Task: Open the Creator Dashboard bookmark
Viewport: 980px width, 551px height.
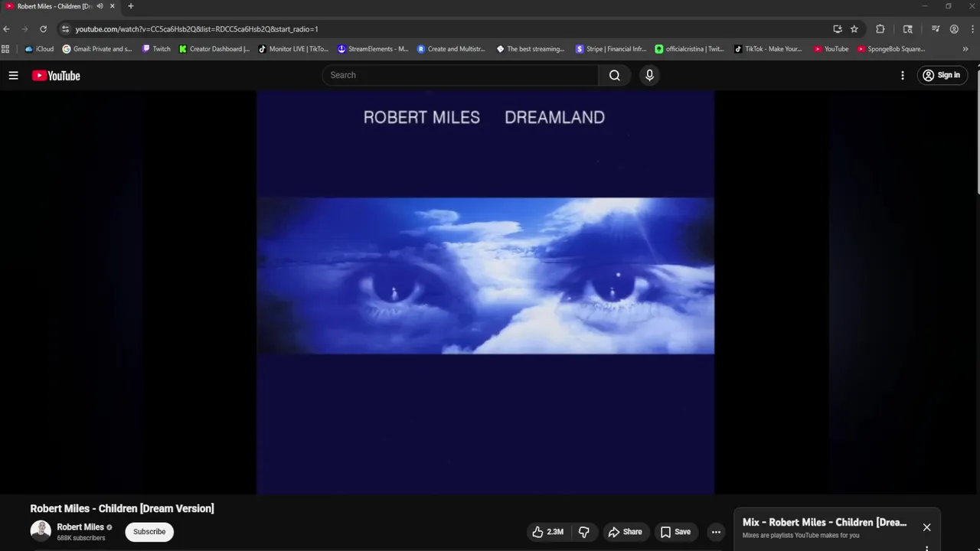Action: (x=214, y=49)
